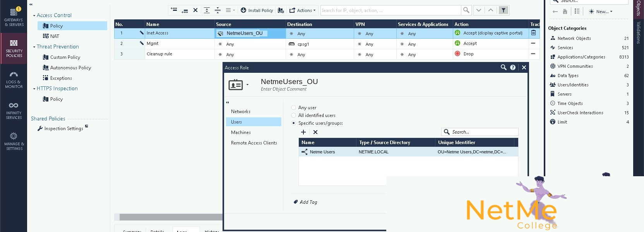Open Custom Policy under Threat Prevention
644x232 pixels.
[x=62, y=57]
